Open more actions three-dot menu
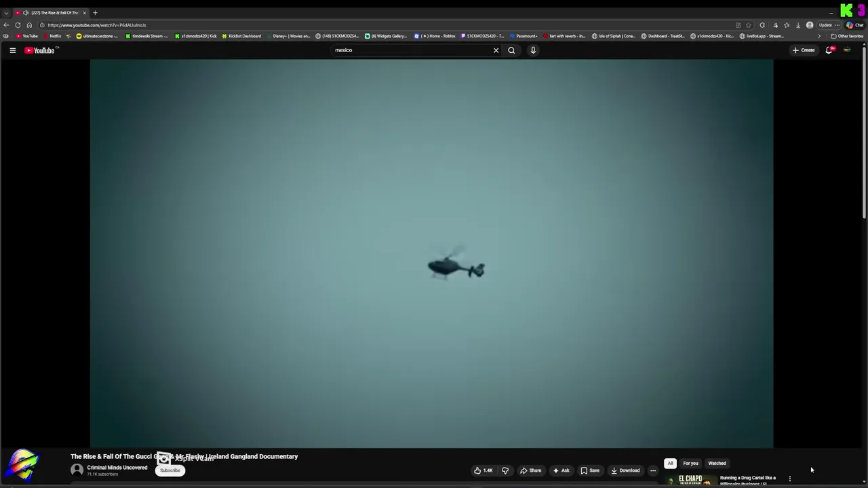The width and height of the screenshot is (868, 488). pos(653,470)
